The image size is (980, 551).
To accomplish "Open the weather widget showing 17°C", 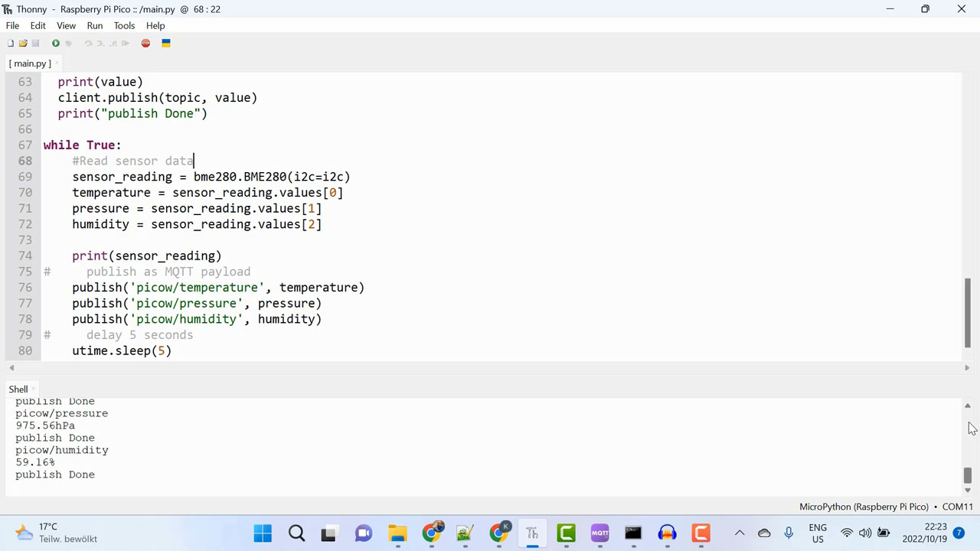I will coord(57,533).
